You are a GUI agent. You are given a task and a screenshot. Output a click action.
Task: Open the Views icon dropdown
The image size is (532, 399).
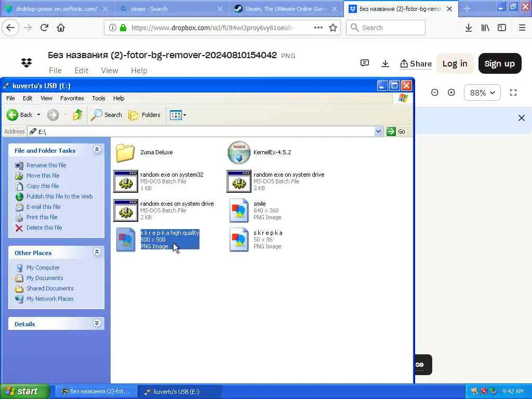(x=178, y=115)
